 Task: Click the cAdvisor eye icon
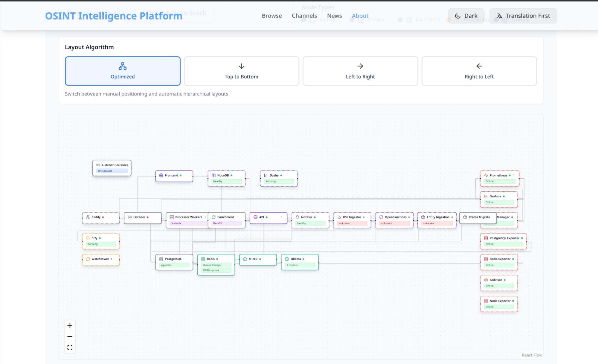[x=486, y=280]
